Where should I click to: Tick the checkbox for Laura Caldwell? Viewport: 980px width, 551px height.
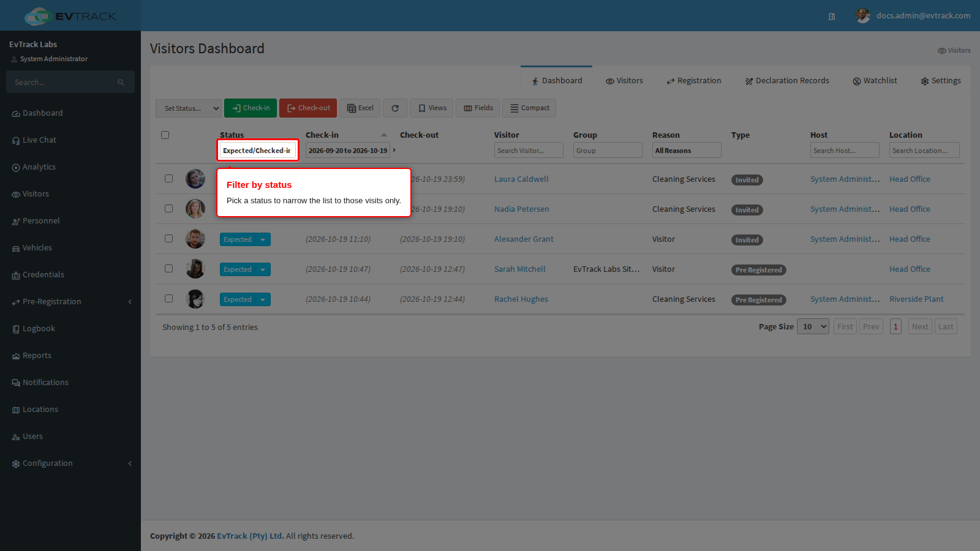pyautogui.click(x=168, y=179)
